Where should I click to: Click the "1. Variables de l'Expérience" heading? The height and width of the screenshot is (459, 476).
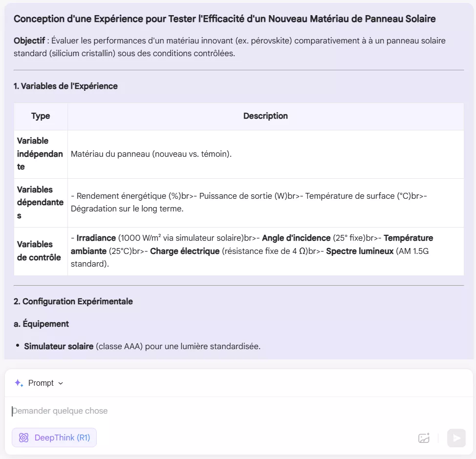65,86
